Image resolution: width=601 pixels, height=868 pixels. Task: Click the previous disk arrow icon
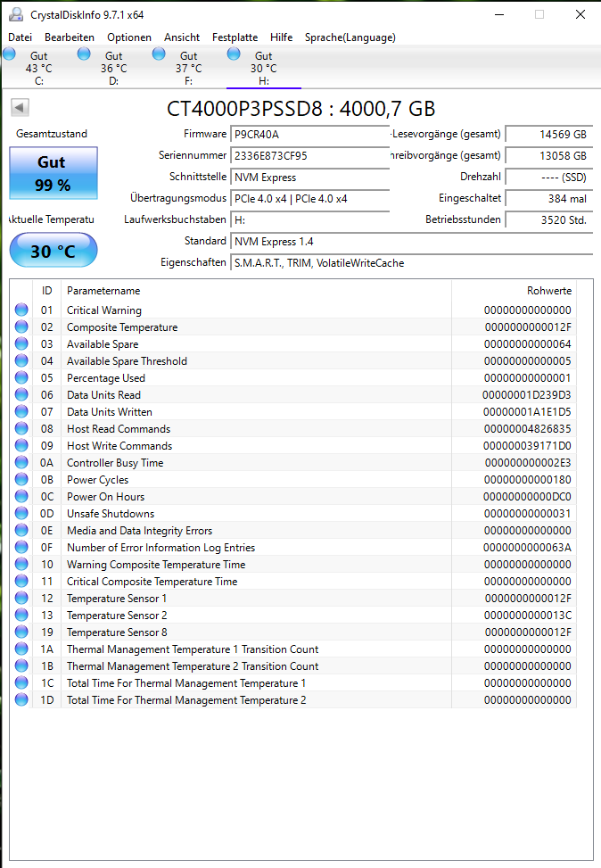(x=20, y=107)
